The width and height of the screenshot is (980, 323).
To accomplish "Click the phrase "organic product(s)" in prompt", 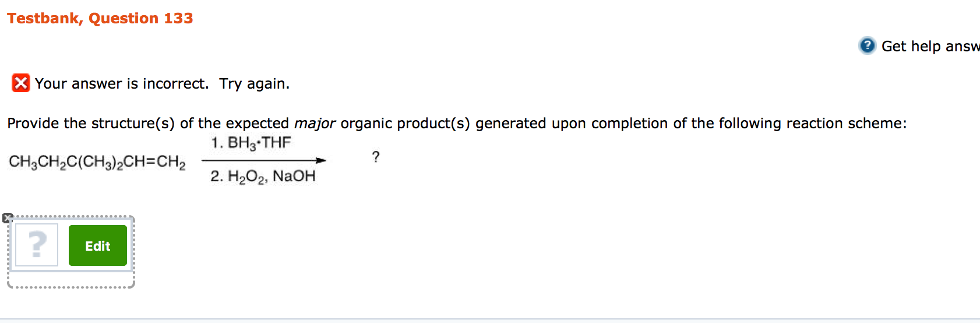I will tap(406, 124).
